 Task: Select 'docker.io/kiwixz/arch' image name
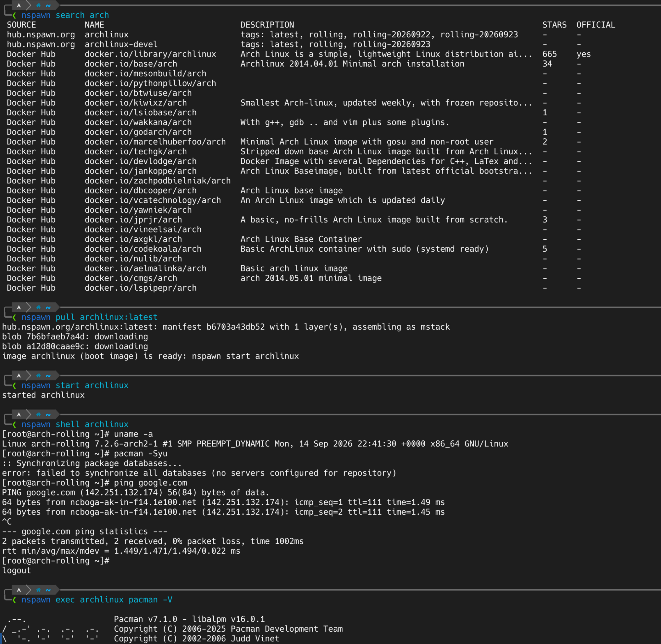pyautogui.click(x=136, y=103)
